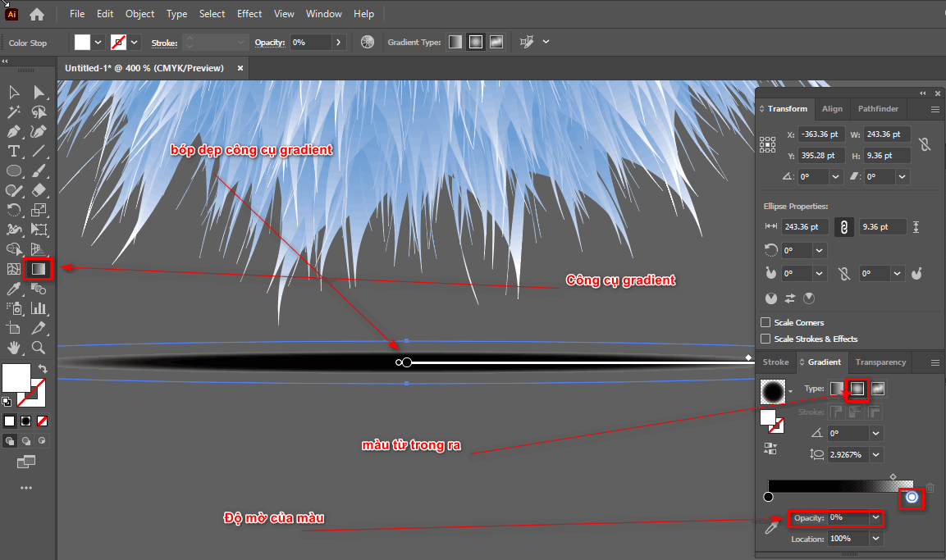Select the Hand tool
946x560 pixels.
(x=14, y=348)
